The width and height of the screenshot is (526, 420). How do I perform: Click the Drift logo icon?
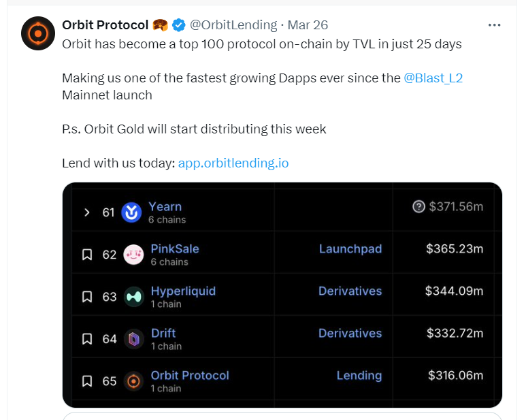pyautogui.click(x=134, y=339)
